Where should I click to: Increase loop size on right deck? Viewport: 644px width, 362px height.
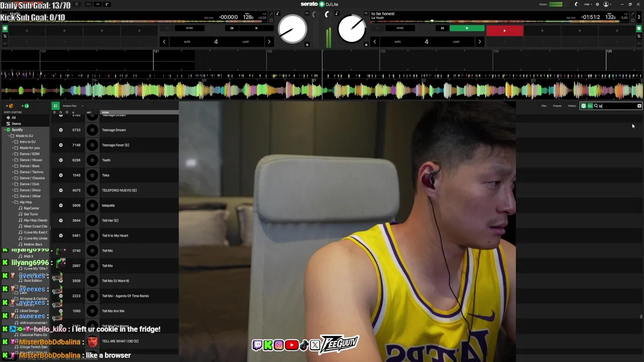(x=479, y=42)
